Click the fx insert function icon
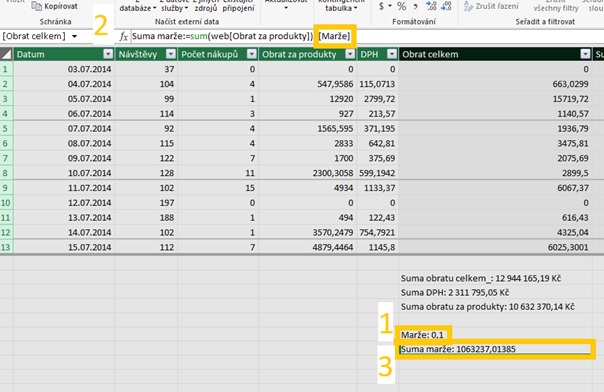 (123, 37)
